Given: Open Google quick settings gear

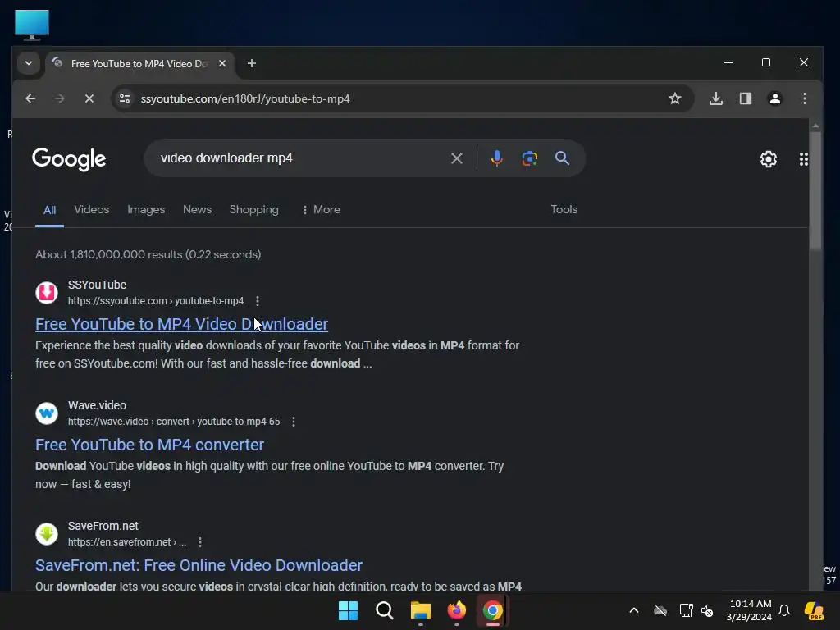Looking at the screenshot, I should tap(769, 158).
